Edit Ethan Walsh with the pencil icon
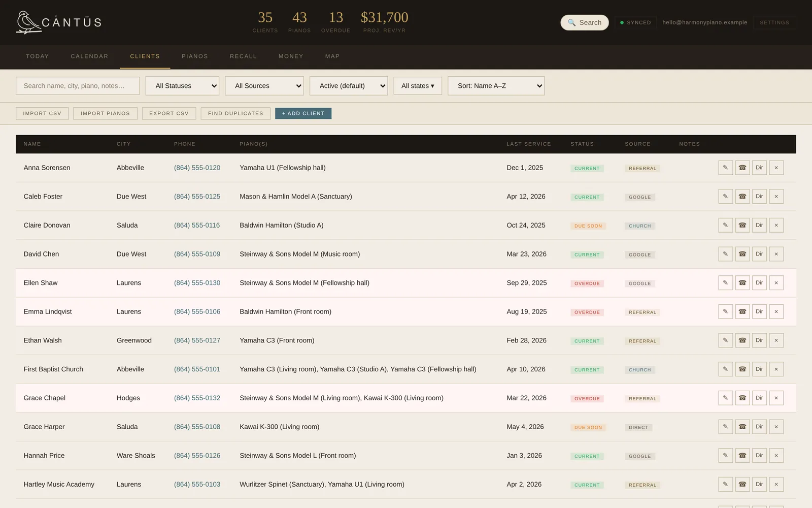 (725, 340)
